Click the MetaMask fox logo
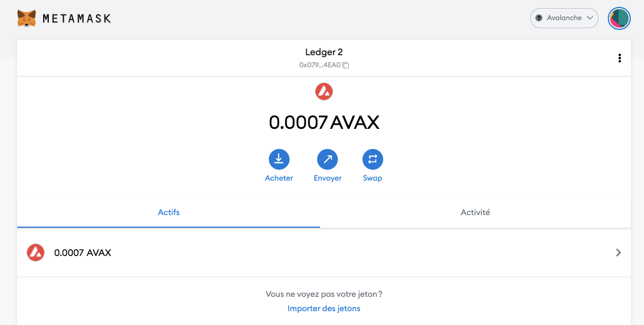Image resolution: width=644 pixels, height=325 pixels. [x=26, y=18]
